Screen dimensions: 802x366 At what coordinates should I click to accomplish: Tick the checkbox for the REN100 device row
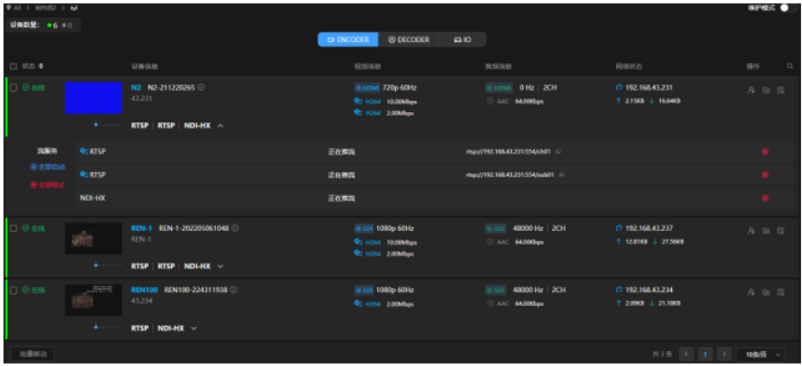point(14,290)
